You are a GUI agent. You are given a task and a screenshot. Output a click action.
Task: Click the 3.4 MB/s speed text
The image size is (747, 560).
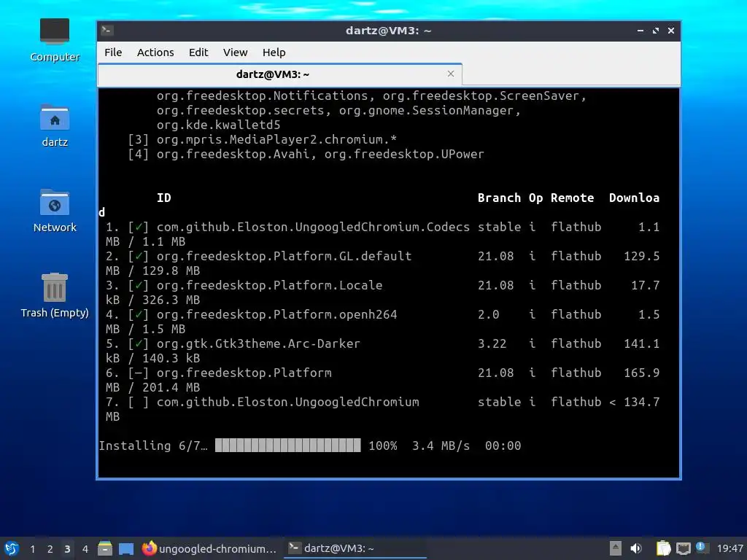click(x=441, y=446)
